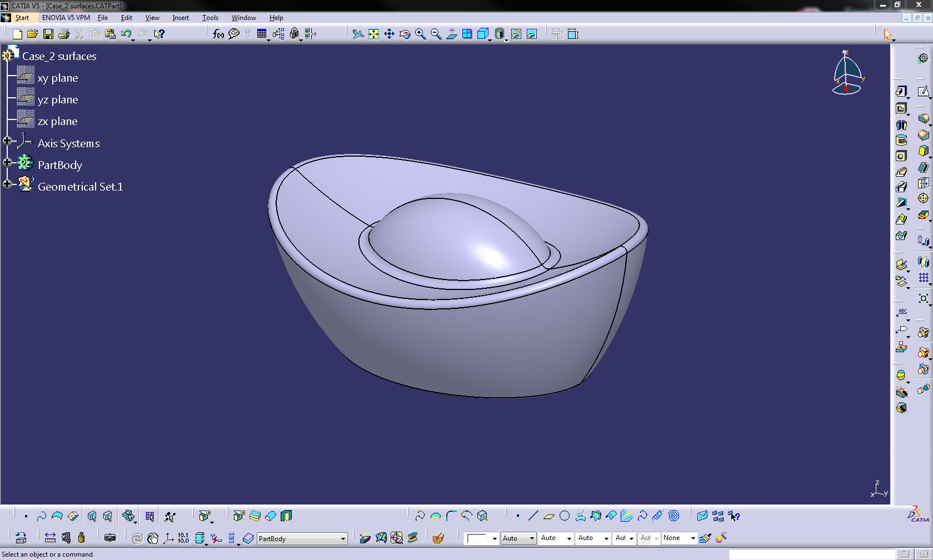Click the Axis System creation icon
This screenshot has width=933, height=560.
tap(168, 538)
